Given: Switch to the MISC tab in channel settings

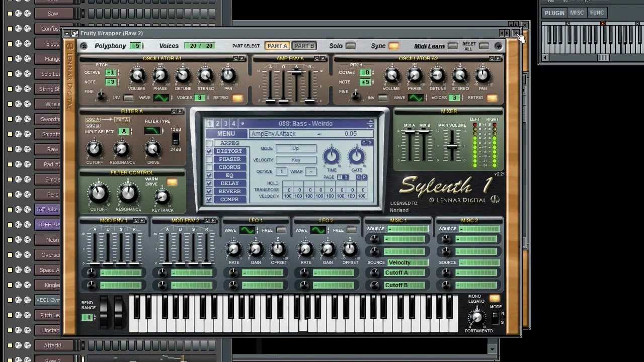Looking at the screenshot, I should click(577, 13).
